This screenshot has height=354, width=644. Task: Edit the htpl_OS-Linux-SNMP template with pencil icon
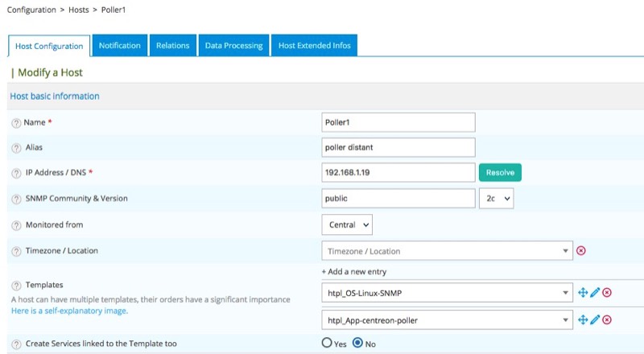pos(595,293)
